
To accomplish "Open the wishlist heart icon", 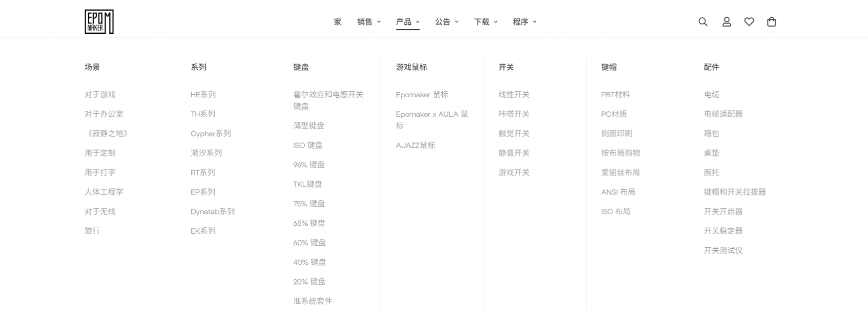I will click(x=749, y=22).
